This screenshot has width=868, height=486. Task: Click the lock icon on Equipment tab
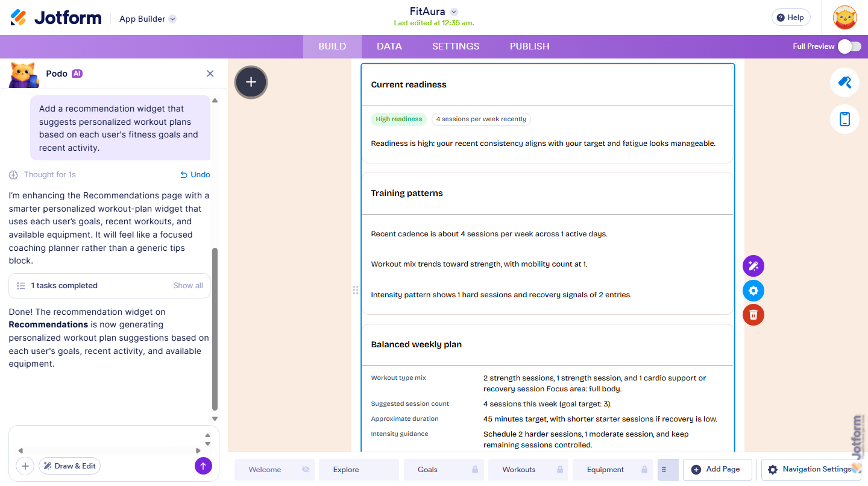[644, 470]
